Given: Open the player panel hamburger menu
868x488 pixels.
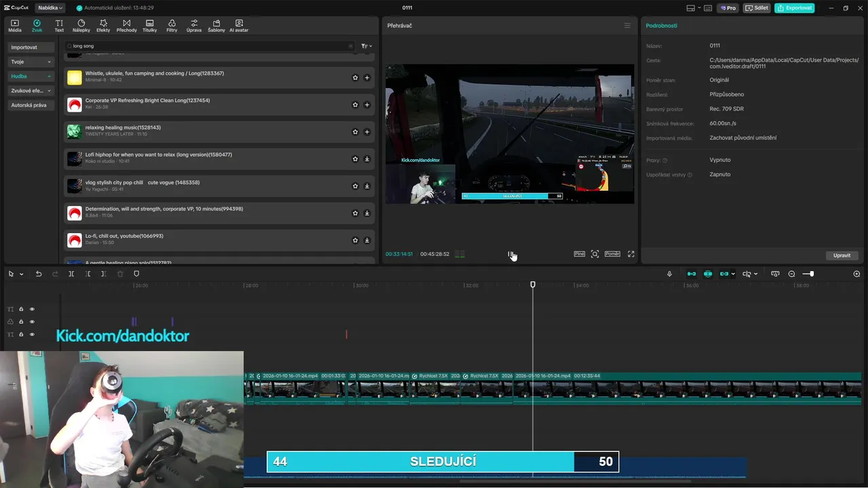Looking at the screenshot, I should 627,26.
